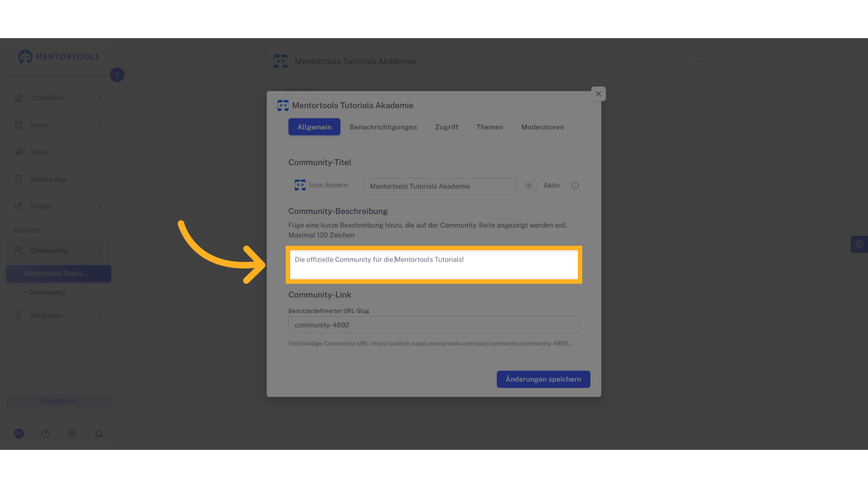
Task: Open the Zugriff tab
Action: click(447, 127)
